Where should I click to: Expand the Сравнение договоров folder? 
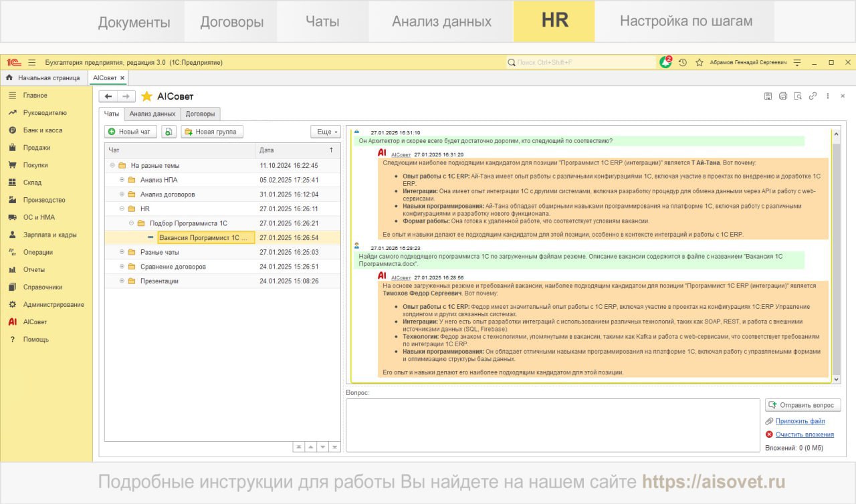pyautogui.click(x=122, y=267)
